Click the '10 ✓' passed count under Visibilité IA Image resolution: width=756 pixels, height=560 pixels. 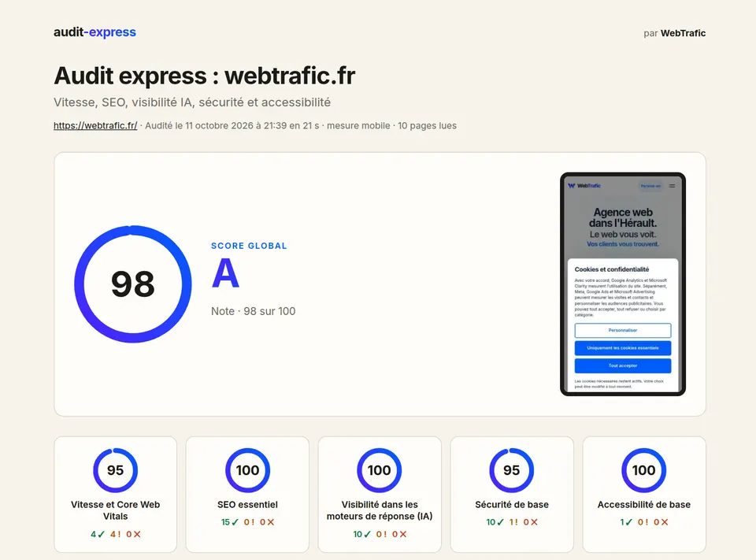[362, 534]
